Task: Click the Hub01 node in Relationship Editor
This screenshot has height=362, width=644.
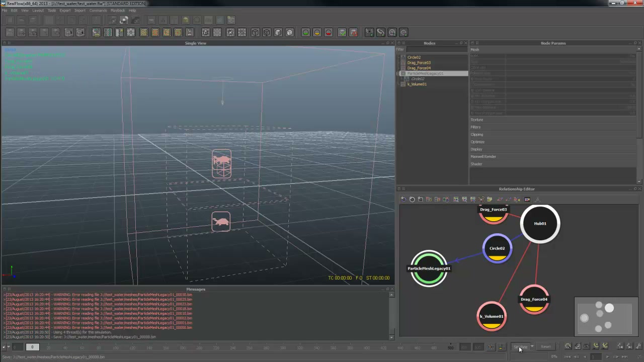Action: (x=540, y=224)
